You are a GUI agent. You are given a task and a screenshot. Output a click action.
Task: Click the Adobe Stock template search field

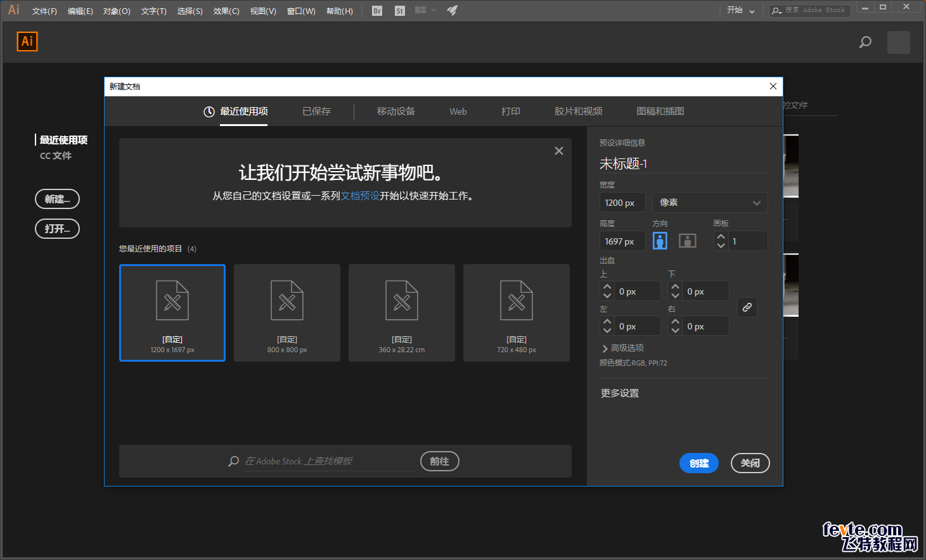(330, 461)
